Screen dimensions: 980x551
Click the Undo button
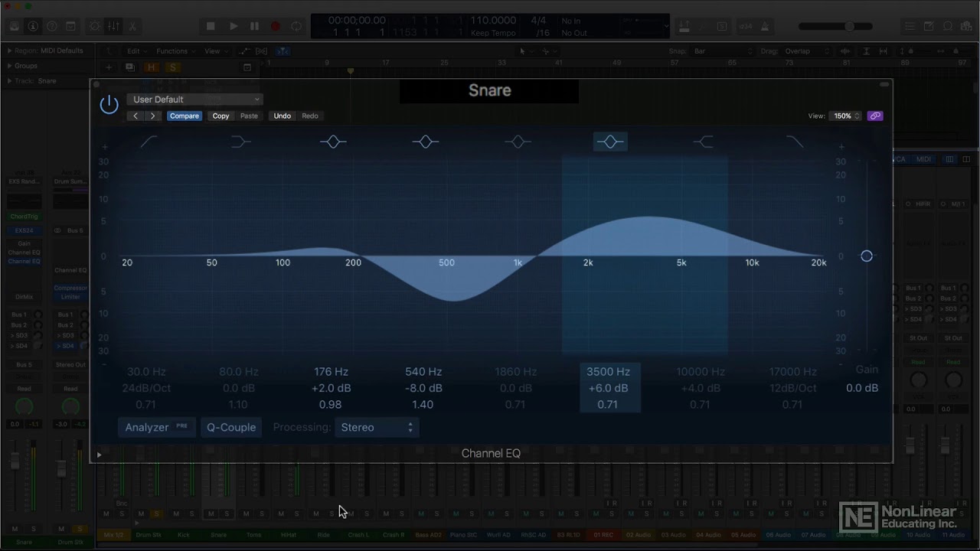(x=282, y=116)
